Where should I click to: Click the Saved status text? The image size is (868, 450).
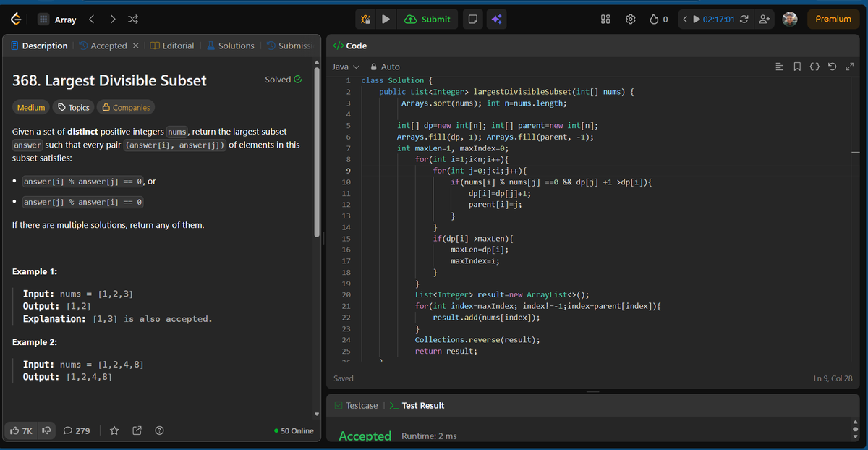click(344, 378)
